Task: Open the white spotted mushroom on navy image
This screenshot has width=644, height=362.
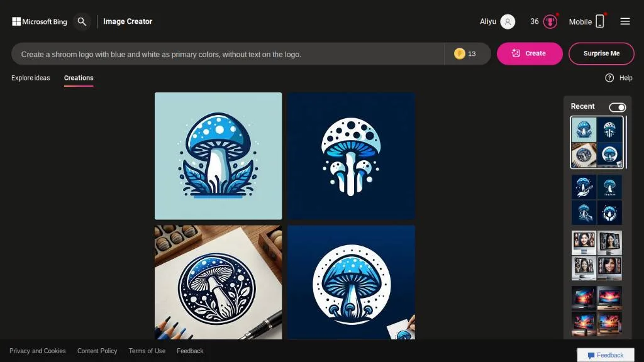Action: click(x=351, y=156)
